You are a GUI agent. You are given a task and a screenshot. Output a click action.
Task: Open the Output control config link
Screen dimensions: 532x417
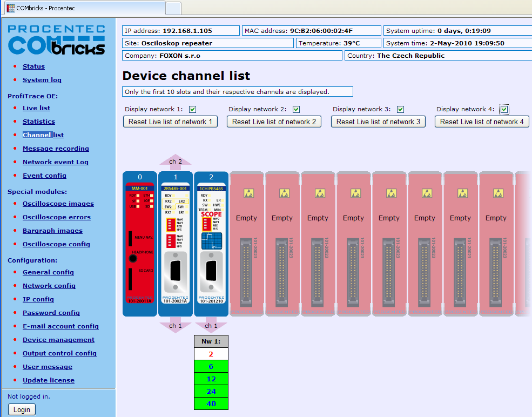click(x=60, y=353)
